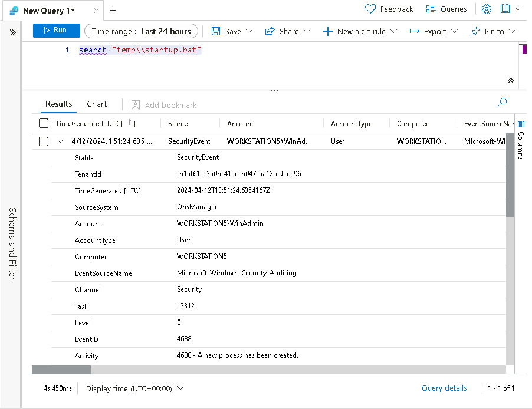Switch to the Results tab
The image size is (532, 409).
59,104
